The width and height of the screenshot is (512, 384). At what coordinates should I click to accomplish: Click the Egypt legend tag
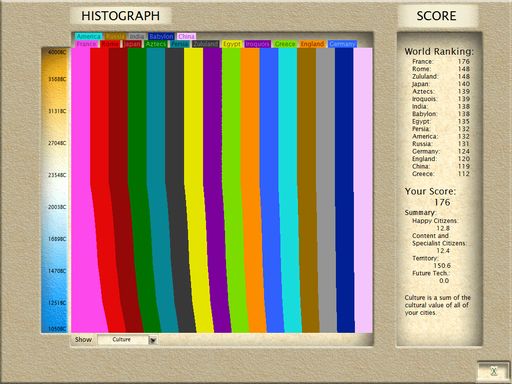pos(232,44)
